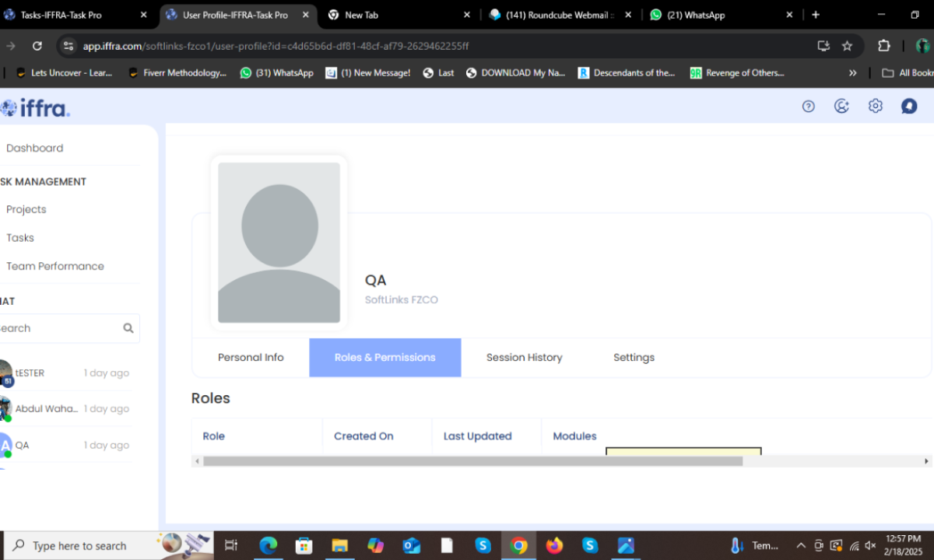The image size is (934, 560).
Task: Switch to the Personal Info tab
Action: pyautogui.click(x=251, y=358)
